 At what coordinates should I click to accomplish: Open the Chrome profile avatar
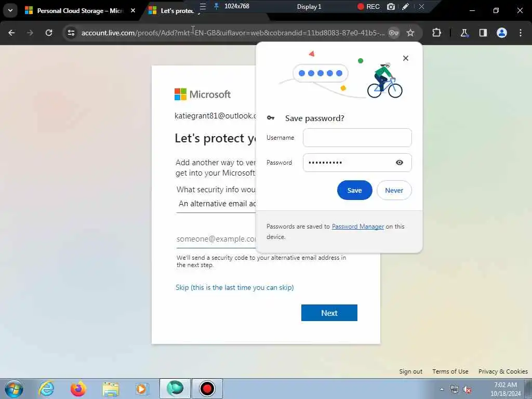[x=502, y=33]
